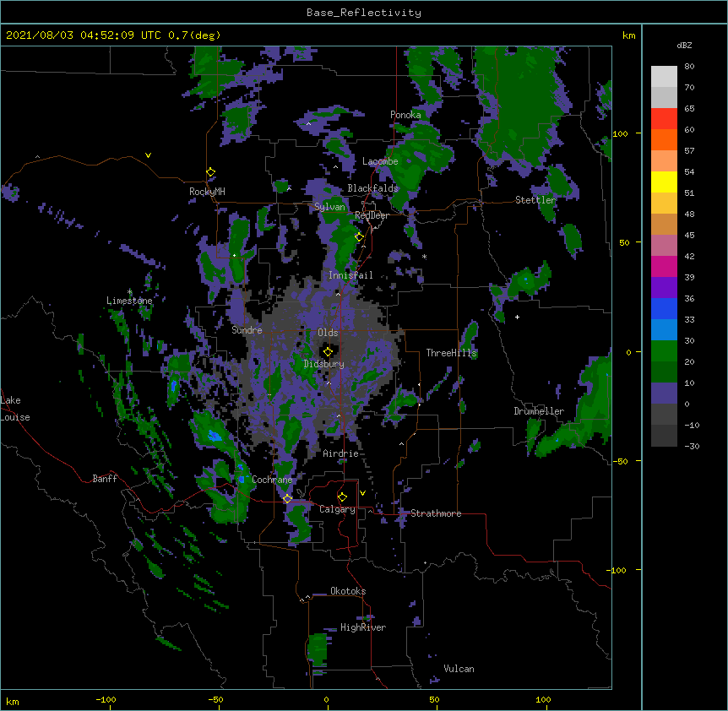
Task: Click the Ponoka city label
Action: [x=405, y=115]
